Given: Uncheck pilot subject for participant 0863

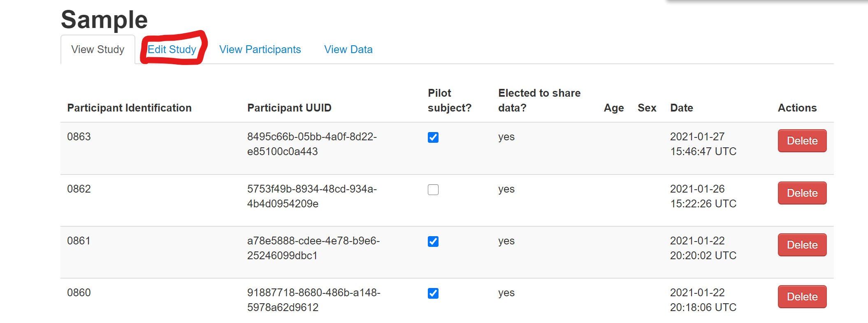Looking at the screenshot, I should click(x=433, y=137).
